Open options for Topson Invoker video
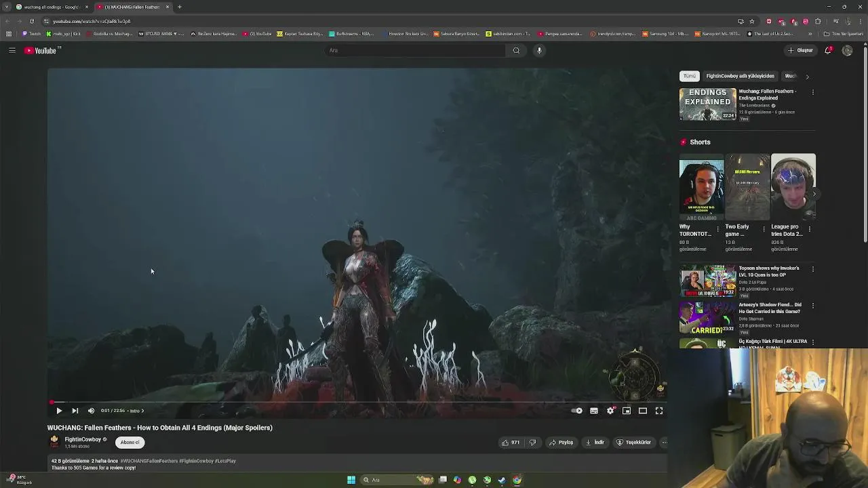 click(813, 268)
